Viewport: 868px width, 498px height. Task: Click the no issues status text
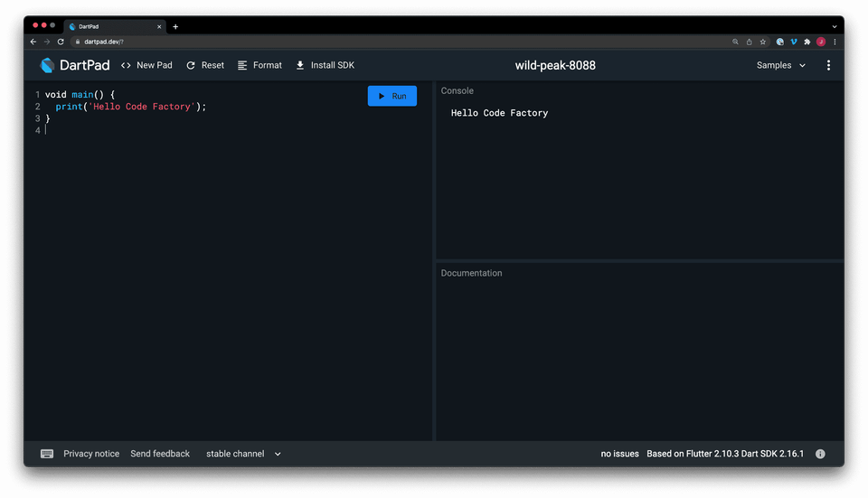coord(619,454)
